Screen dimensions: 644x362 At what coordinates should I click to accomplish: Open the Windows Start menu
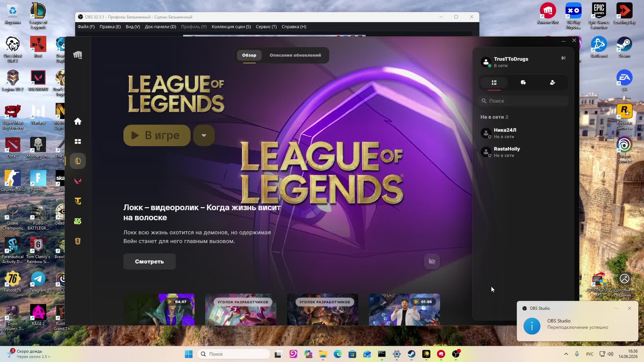(189, 354)
